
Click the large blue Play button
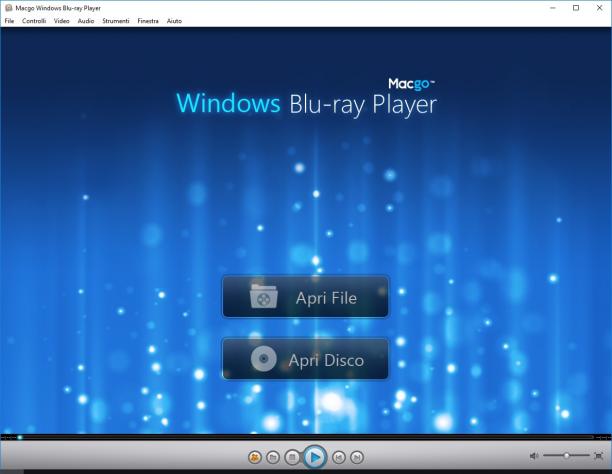point(315,457)
